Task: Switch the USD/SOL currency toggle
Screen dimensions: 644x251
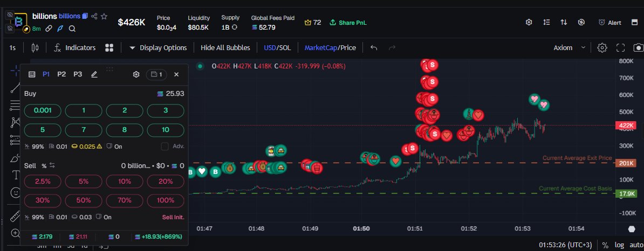Action: click(277, 48)
